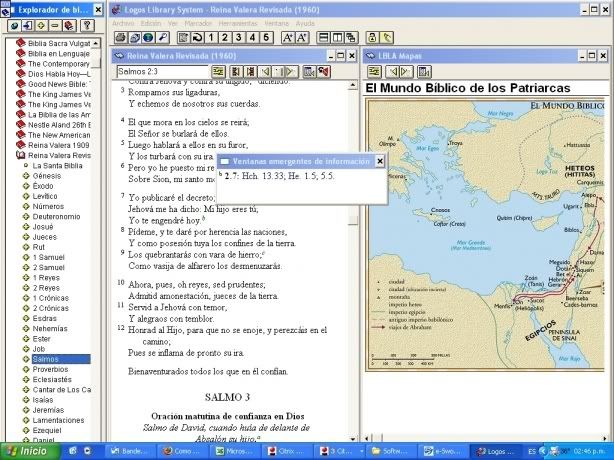Image resolution: width=614 pixels, height=460 pixels.
Task: Click the Reina Valera text vertical scrollbar thumb
Action: (x=353, y=220)
